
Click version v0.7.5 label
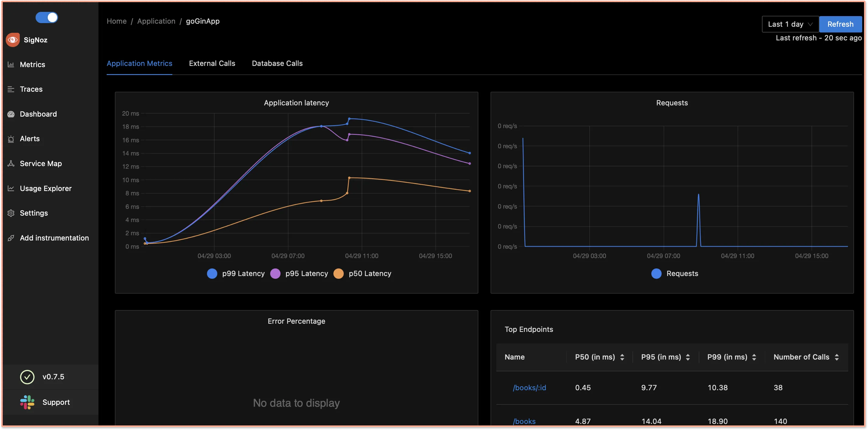[53, 377]
